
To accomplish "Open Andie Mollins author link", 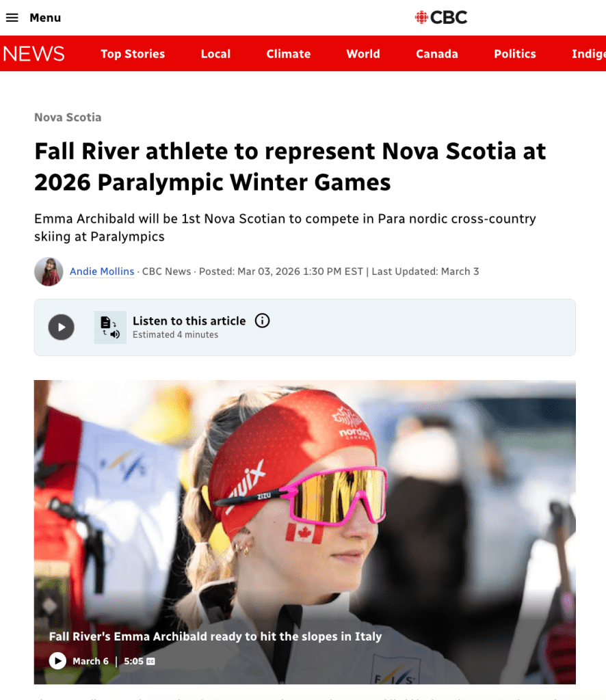I will [102, 271].
